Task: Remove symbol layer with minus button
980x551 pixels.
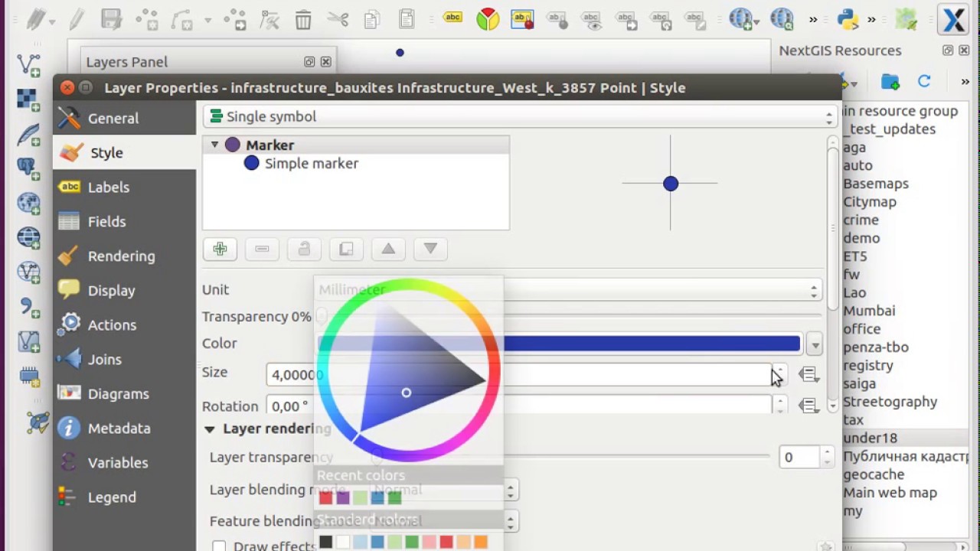Action: tap(262, 249)
